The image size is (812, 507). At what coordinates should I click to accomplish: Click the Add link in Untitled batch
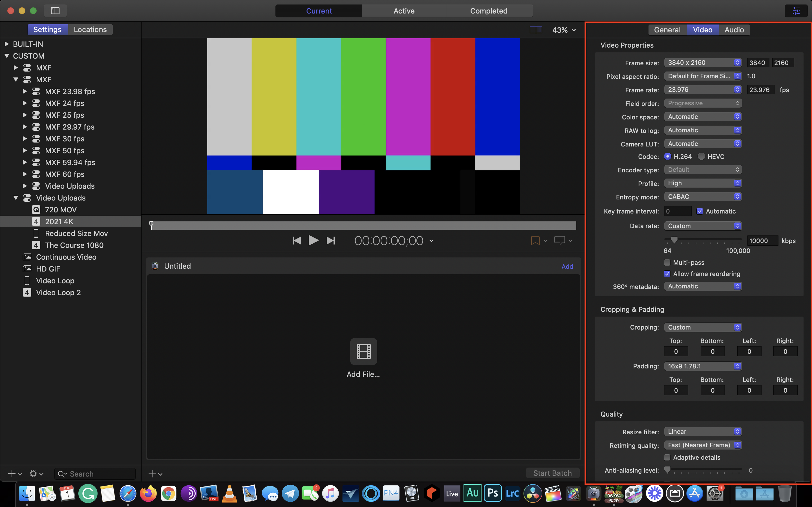pos(567,266)
